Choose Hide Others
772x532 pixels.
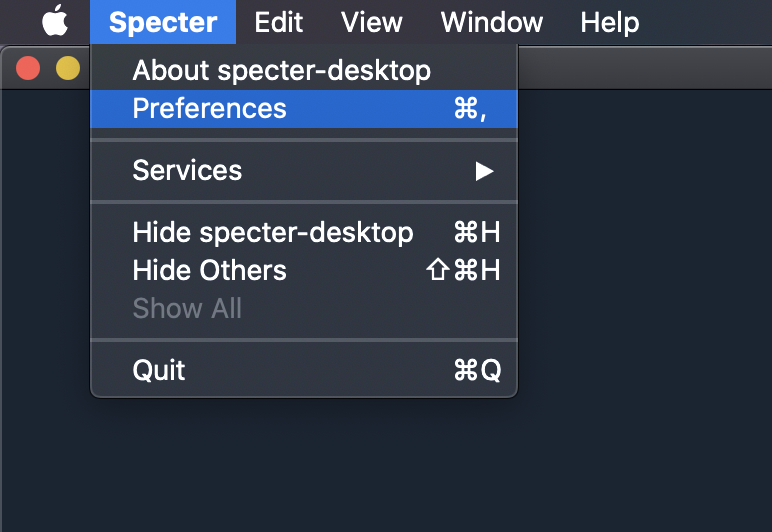pos(209,270)
